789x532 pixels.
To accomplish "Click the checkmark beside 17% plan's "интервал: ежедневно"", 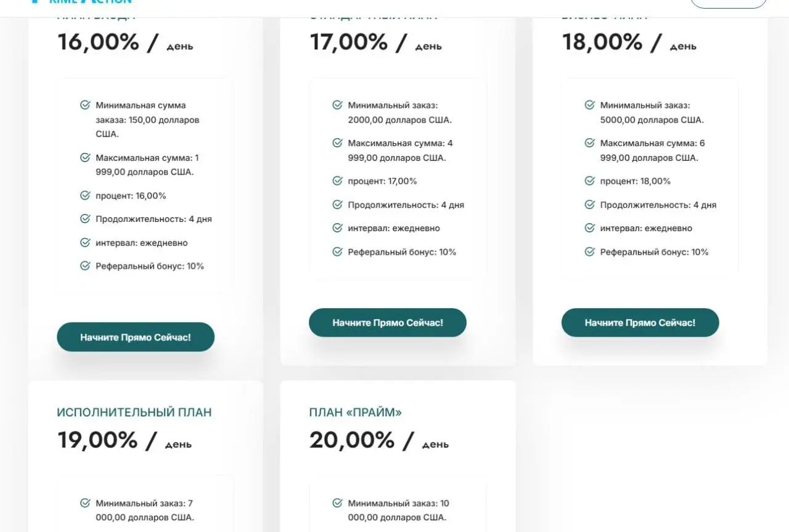I will pyautogui.click(x=337, y=228).
